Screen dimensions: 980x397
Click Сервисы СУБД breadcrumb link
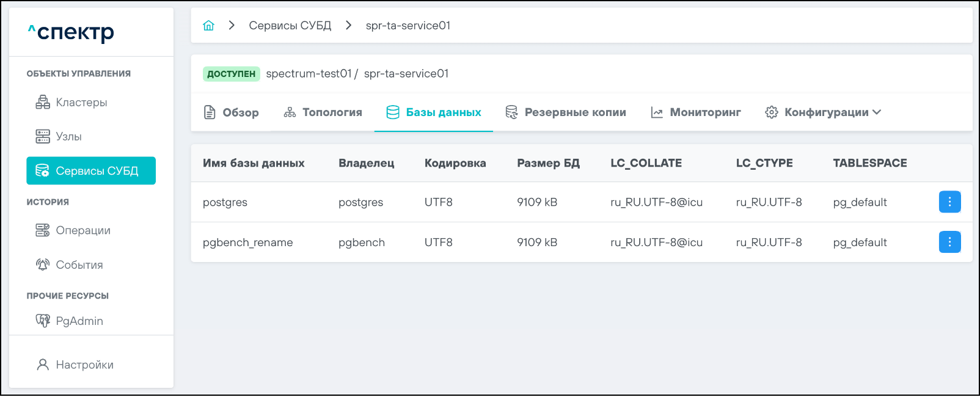click(290, 26)
